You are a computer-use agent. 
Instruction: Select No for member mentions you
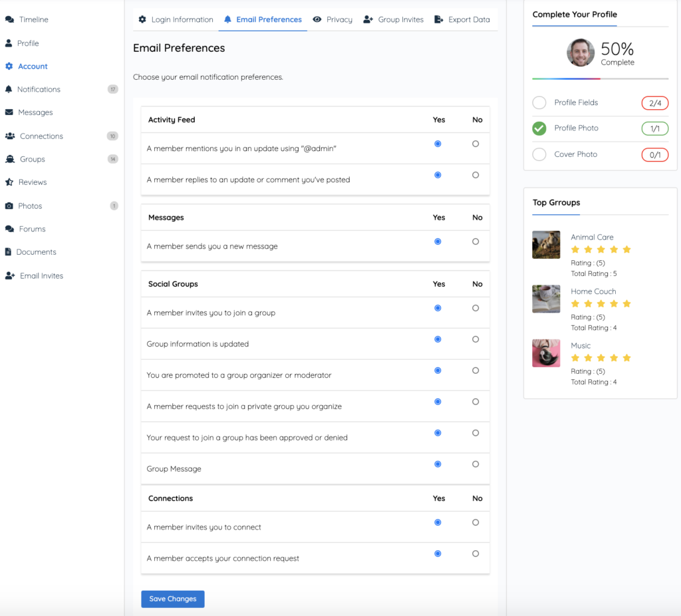pos(476,144)
